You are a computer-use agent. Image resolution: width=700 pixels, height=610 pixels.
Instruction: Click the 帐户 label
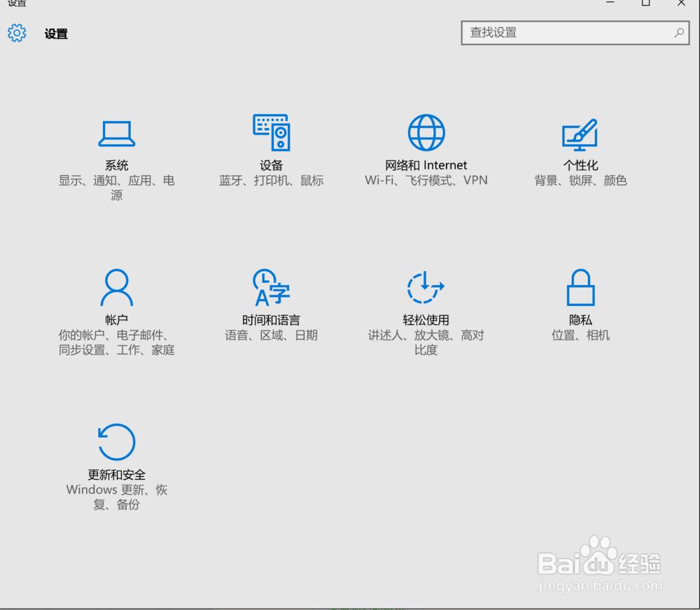coord(116,320)
